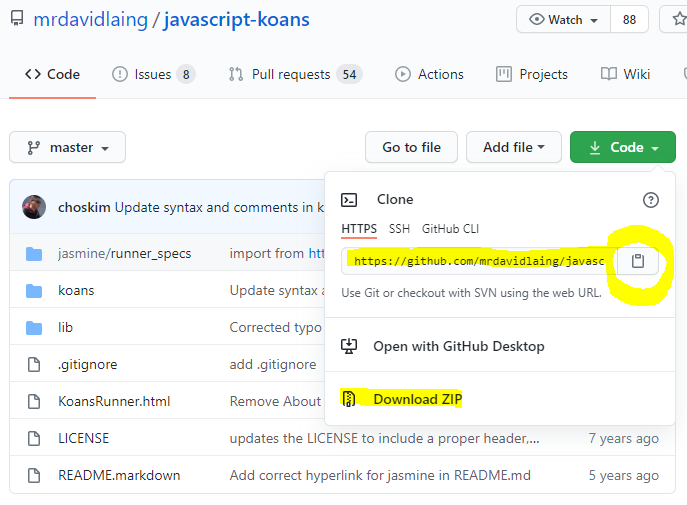Viewport: 687px width, 505px height.
Task: Open the updates the LICENSE commit message
Action: [x=384, y=438]
